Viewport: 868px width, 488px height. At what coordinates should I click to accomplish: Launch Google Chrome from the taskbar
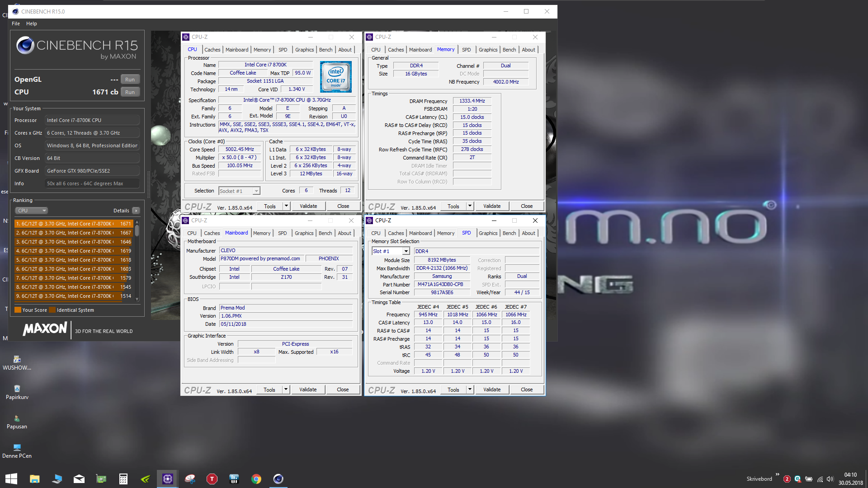tap(256, 479)
